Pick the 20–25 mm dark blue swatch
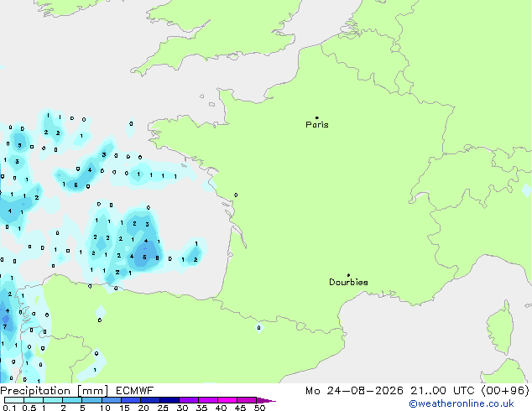Image resolution: width=532 pixels, height=411 pixels. coord(150,400)
